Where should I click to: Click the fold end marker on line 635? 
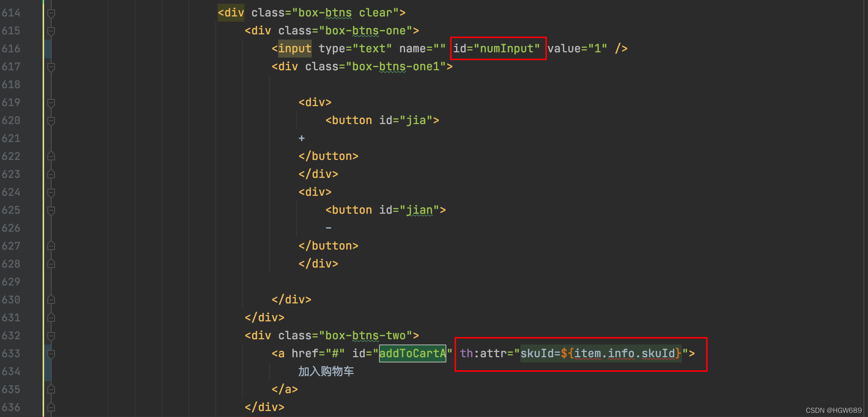(x=51, y=389)
